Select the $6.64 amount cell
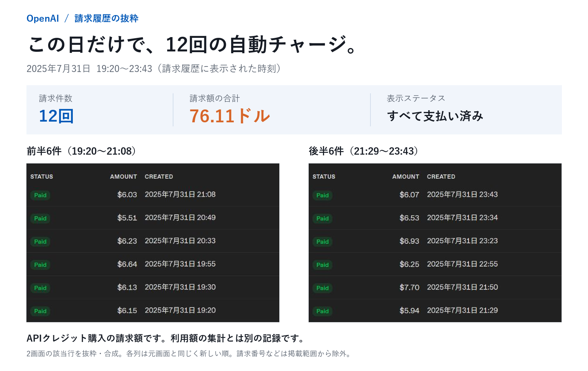Screen dimensions: 588x371 click(x=127, y=264)
